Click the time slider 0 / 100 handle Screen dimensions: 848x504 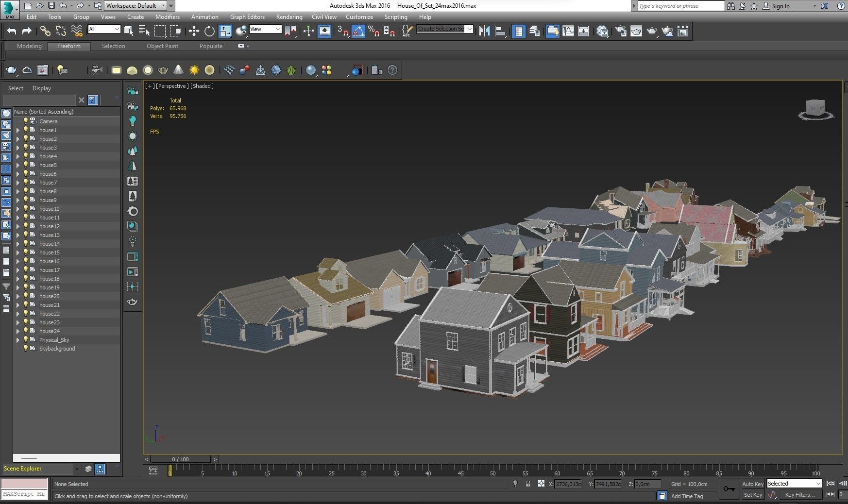coord(180,459)
